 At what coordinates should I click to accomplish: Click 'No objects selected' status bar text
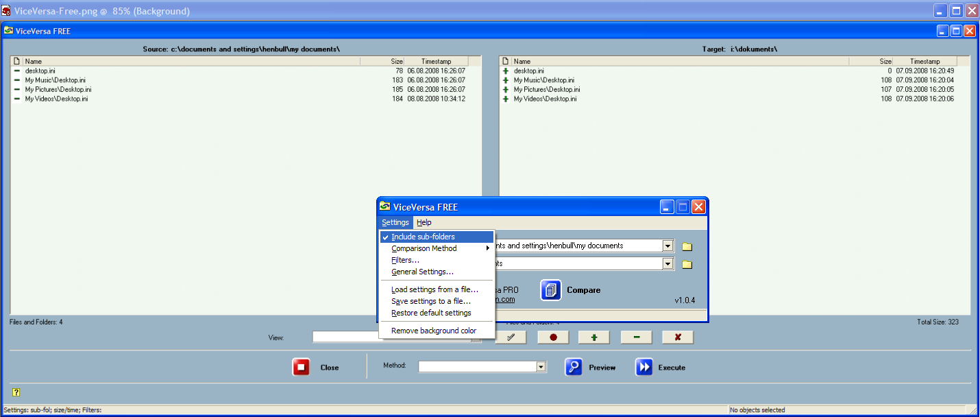tap(757, 410)
